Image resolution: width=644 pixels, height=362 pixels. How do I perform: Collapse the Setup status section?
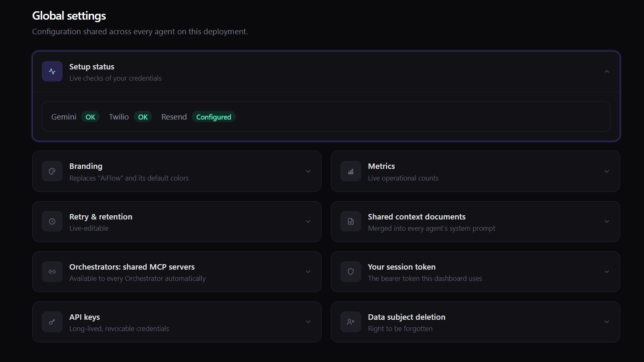[607, 71]
